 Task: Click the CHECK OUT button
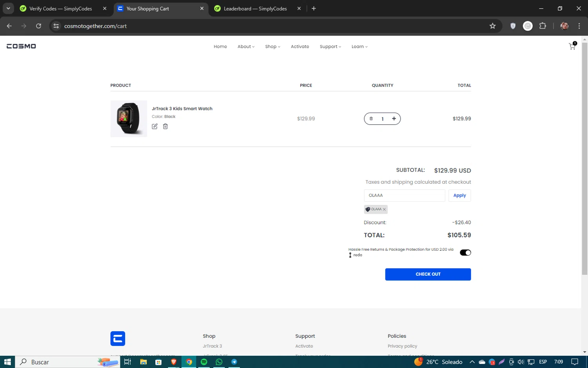coord(428,274)
